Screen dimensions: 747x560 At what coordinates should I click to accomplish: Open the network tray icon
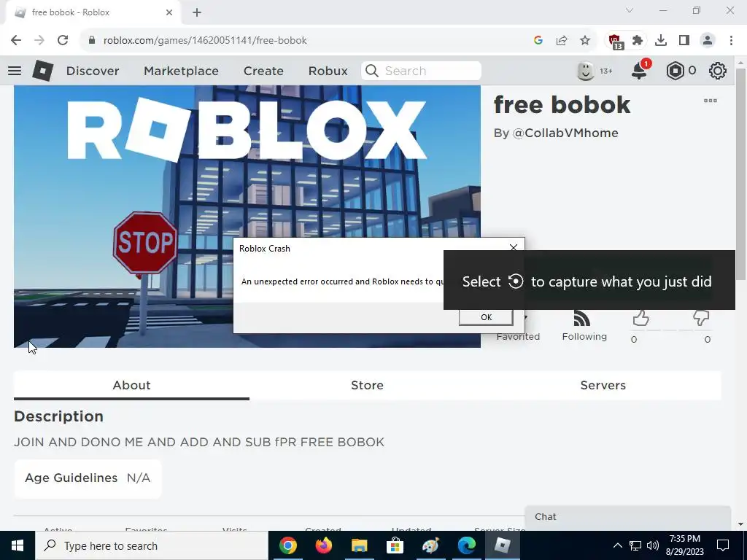[x=635, y=545]
